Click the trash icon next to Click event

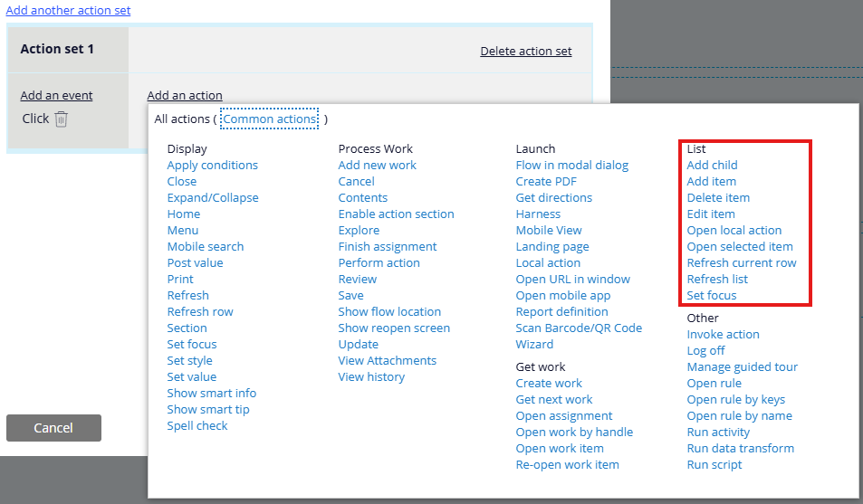click(x=61, y=119)
